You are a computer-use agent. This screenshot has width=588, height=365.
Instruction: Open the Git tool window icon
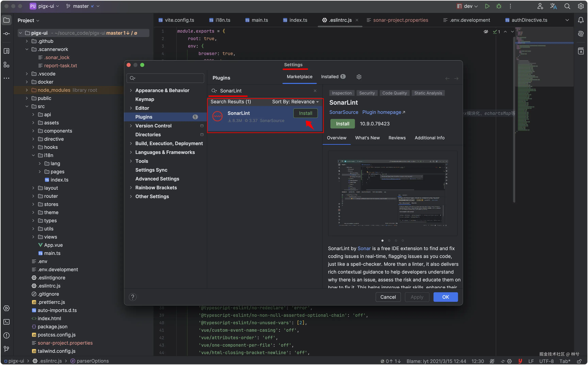point(6,349)
